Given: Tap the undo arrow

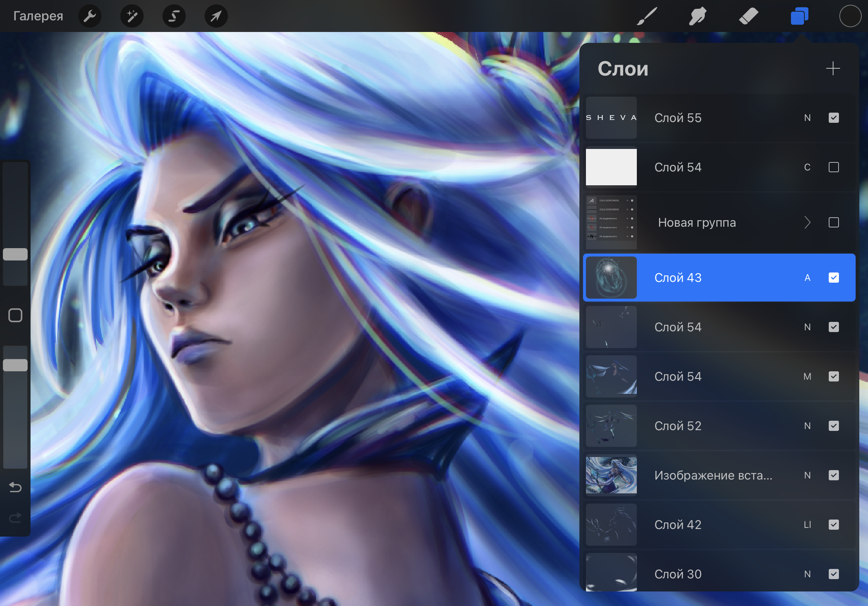Looking at the screenshot, I should point(15,487).
